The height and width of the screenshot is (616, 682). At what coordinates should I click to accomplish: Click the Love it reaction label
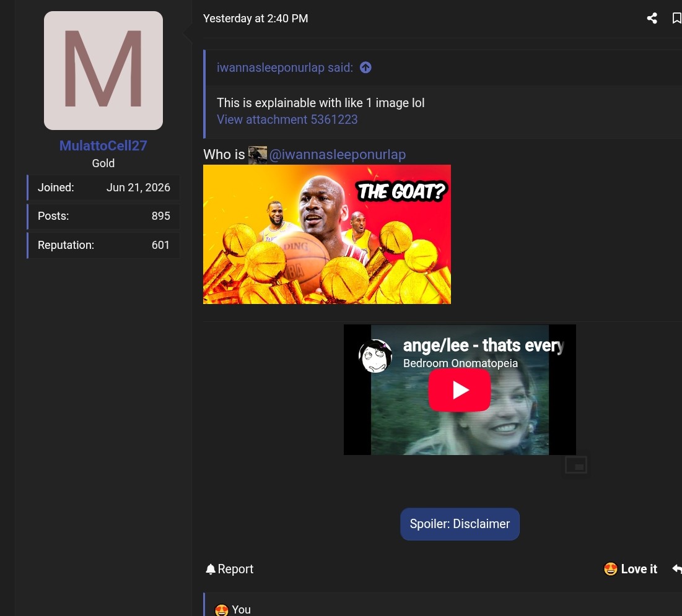[x=639, y=569]
